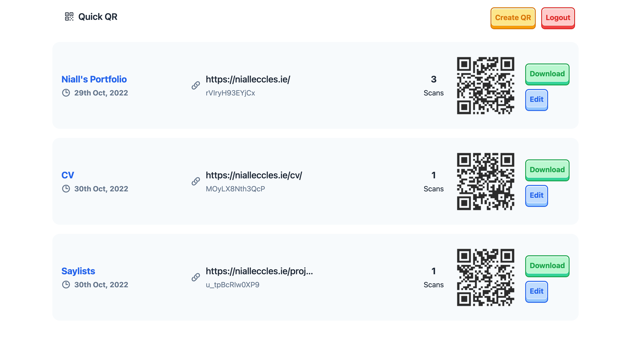Click clock icon in Saylists entry

[x=66, y=285]
